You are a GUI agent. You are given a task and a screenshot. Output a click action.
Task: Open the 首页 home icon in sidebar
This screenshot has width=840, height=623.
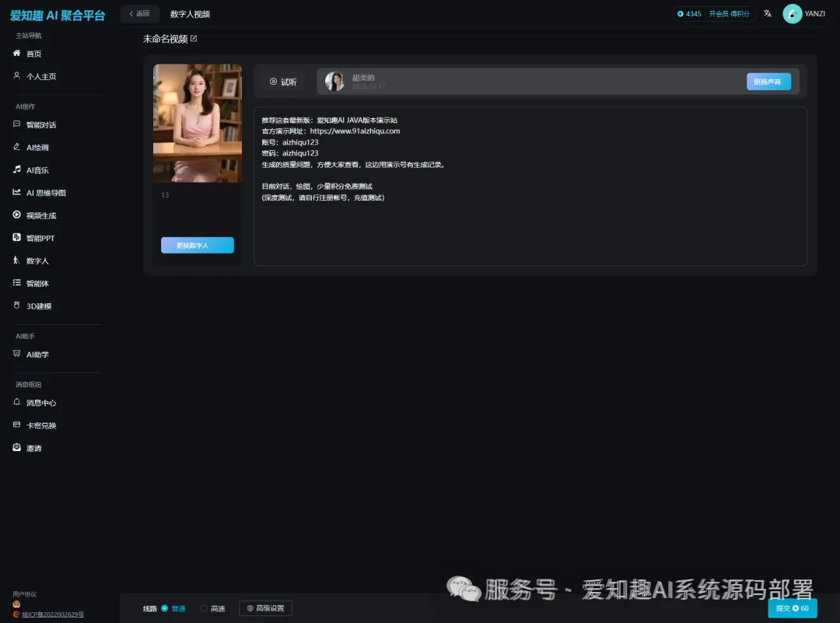[16, 53]
